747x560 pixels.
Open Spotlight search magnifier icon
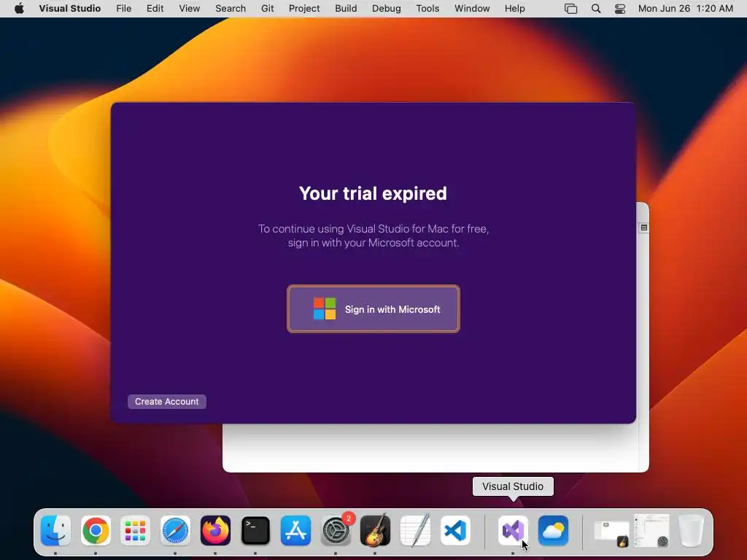(x=595, y=9)
